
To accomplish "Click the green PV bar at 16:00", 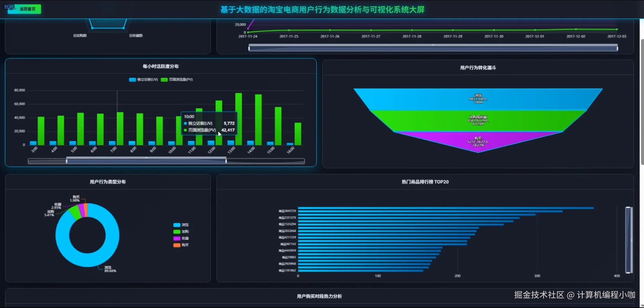I will tap(298, 134).
